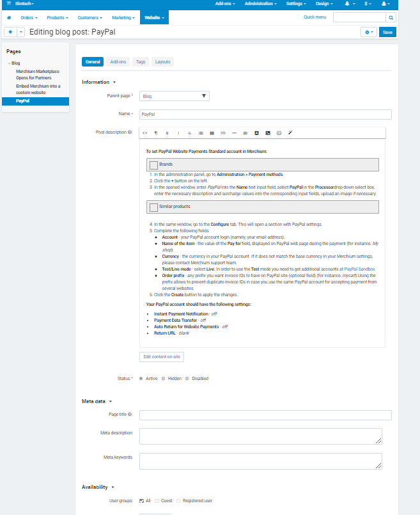Go to the home dashboard icon
This screenshot has width=420, height=515.
pos(9,17)
